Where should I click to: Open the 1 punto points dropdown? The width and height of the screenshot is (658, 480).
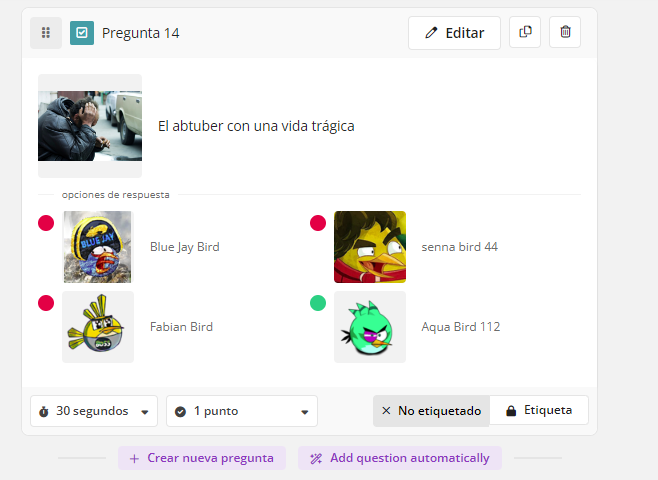click(242, 411)
